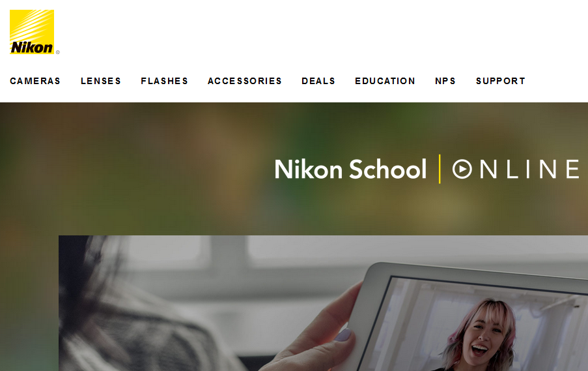Open the Deals navigation item
Viewport: 588px width, 371px height.
pyautogui.click(x=318, y=81)
